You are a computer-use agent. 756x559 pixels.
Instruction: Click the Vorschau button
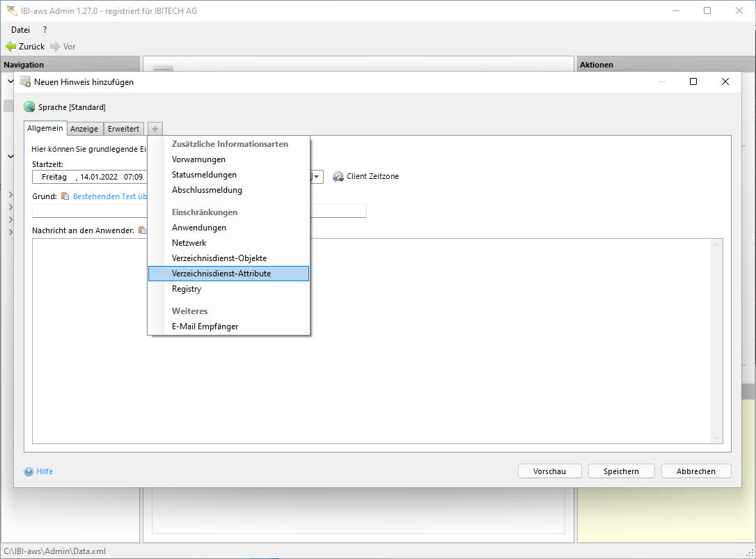point(549,471)
